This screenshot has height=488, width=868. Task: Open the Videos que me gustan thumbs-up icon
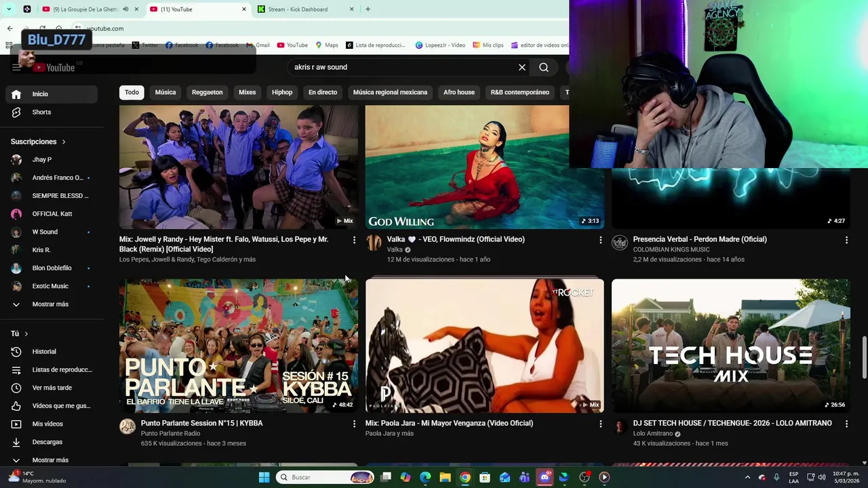(x=16, y=406)
